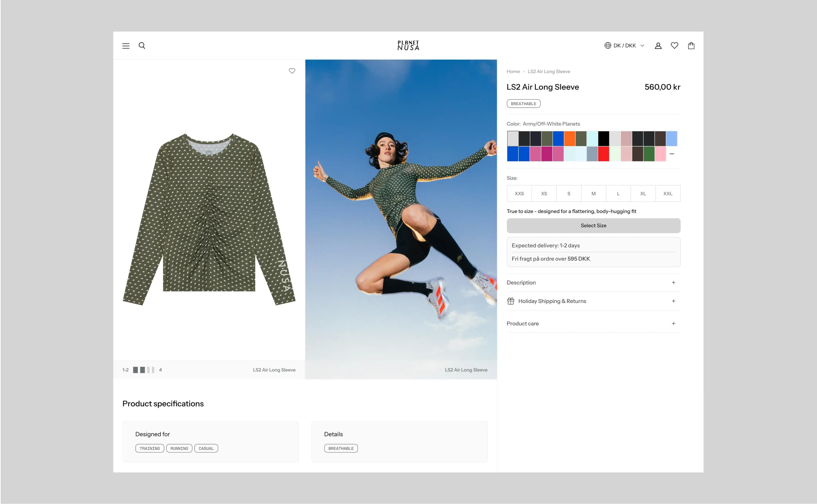Screen dimensions: 817x504
Task: Add product to wishlist via image heart
Action: tap(292, 71)
